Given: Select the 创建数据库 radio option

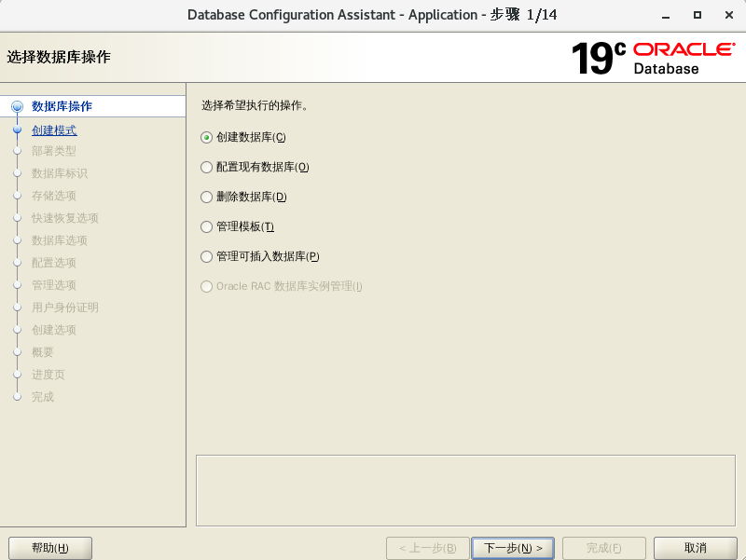Looking at the screenshot, I should tap(207, 137).
